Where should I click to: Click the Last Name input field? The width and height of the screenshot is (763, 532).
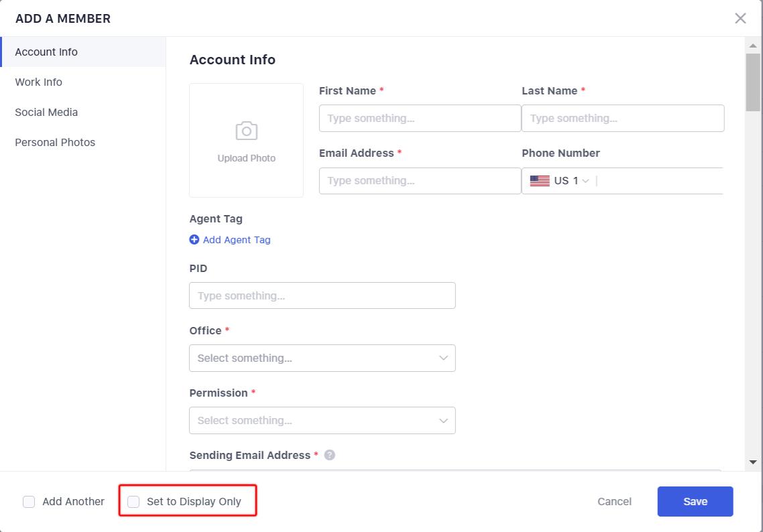(622, 118)
